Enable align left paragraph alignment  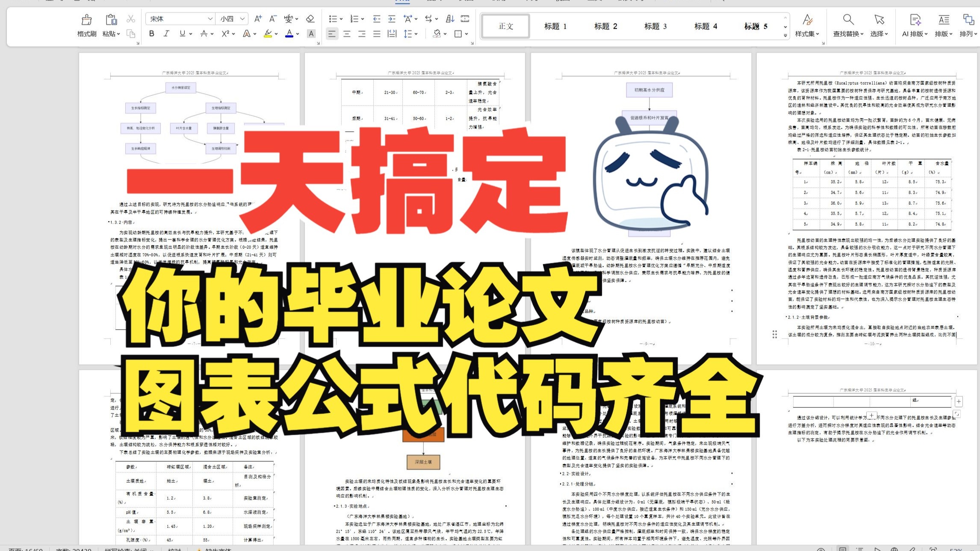coord(332,34)
